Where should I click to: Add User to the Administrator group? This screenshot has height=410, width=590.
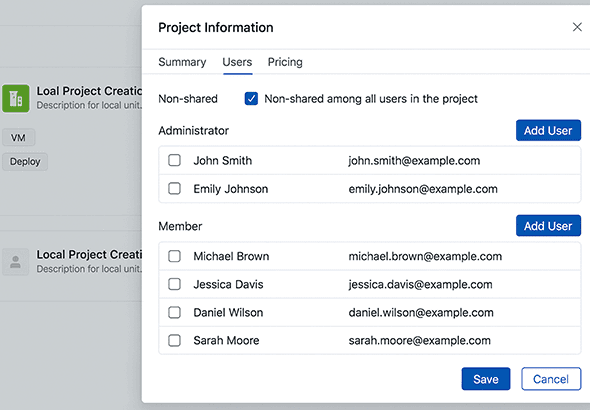coord(548,131)
